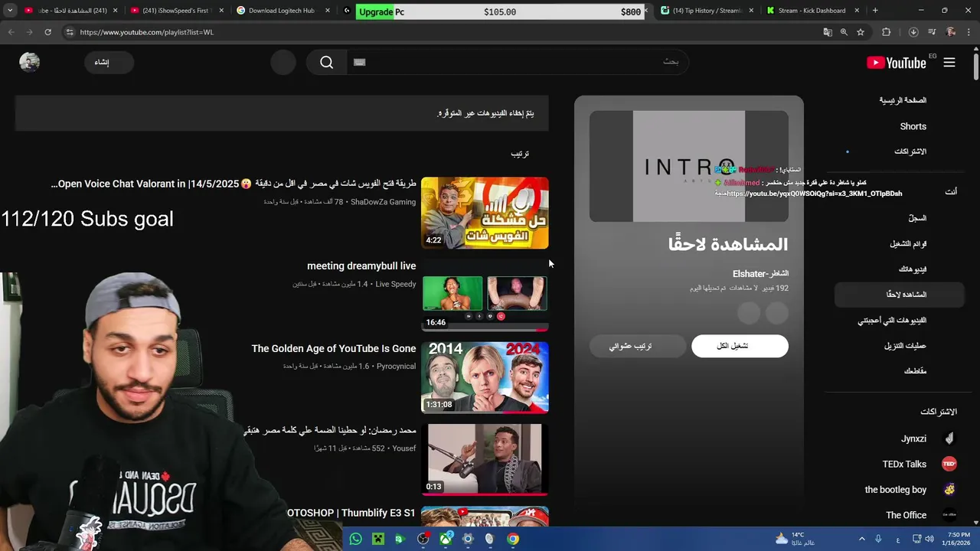This screenshot has height=551, width=980.
Task: Play the 4:22 voice chat video thumbnail
Action: coord(485,214)
